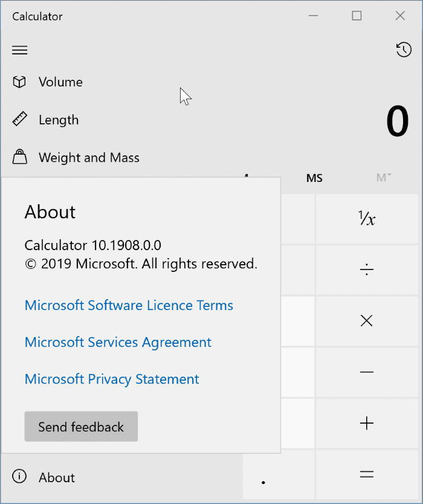Select the Volume converter cube icon
Screen dimensions: 423x504
click(x=19, y=82)
